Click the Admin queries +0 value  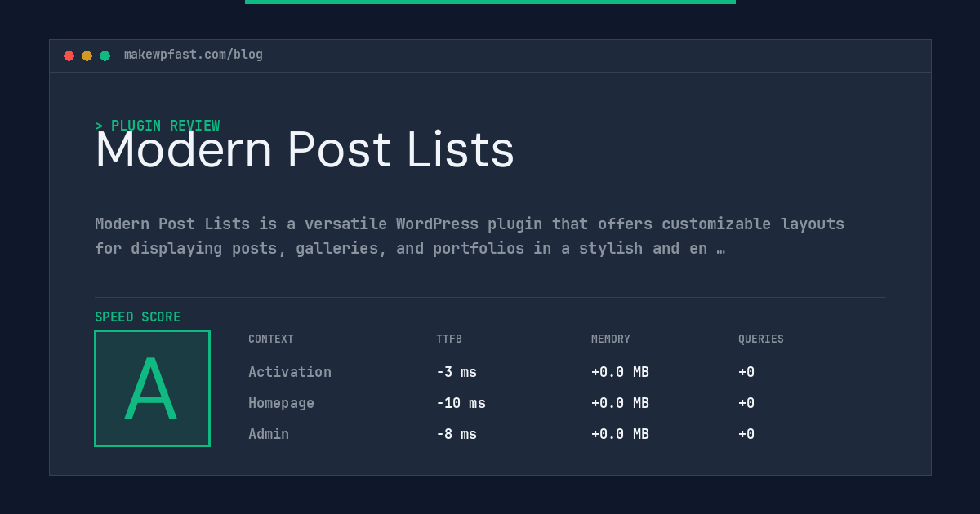coord(746,434)
